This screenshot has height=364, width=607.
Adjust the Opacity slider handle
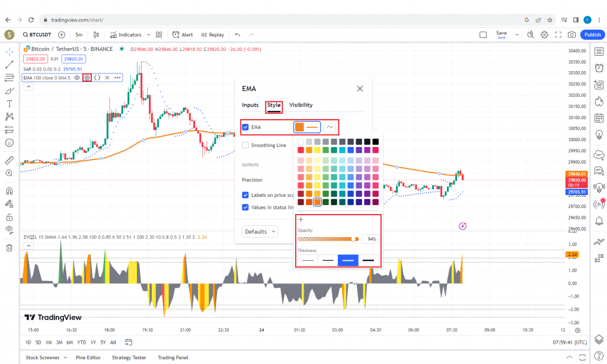coord(354,240)
